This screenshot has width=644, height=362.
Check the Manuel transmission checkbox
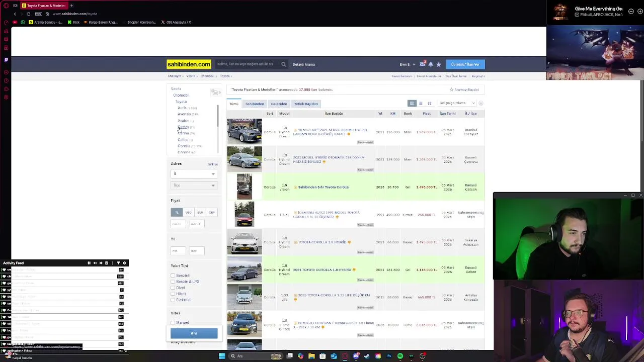(173, 323)
